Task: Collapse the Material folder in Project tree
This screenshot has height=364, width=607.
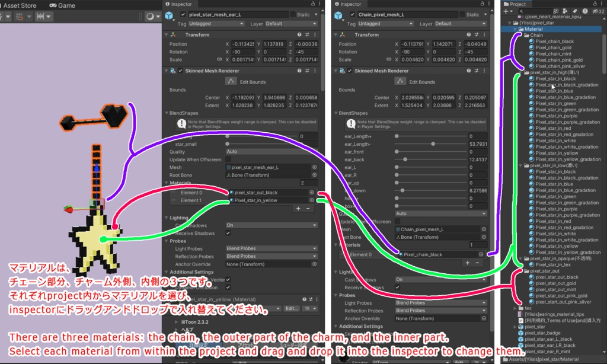Action: (x=515, y=29)
